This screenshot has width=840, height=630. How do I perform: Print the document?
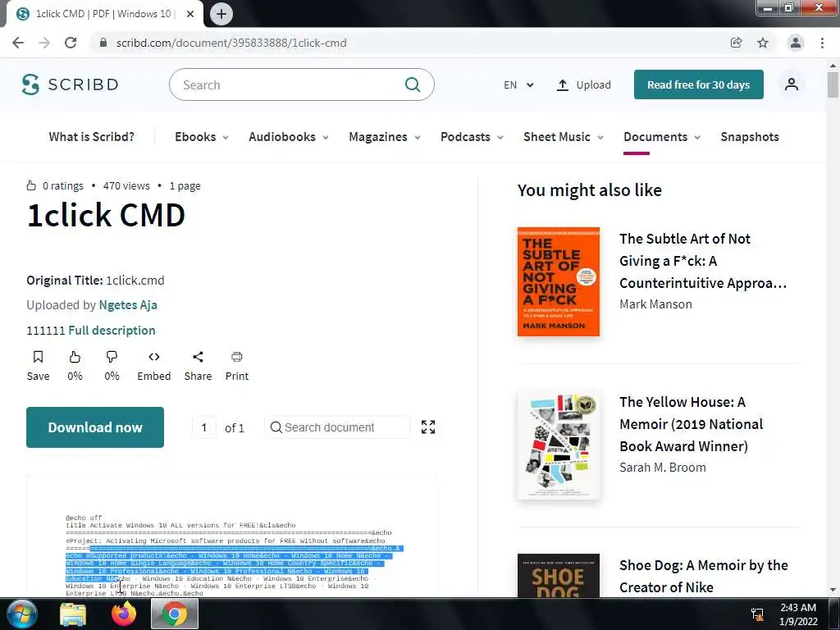point(237,366)
